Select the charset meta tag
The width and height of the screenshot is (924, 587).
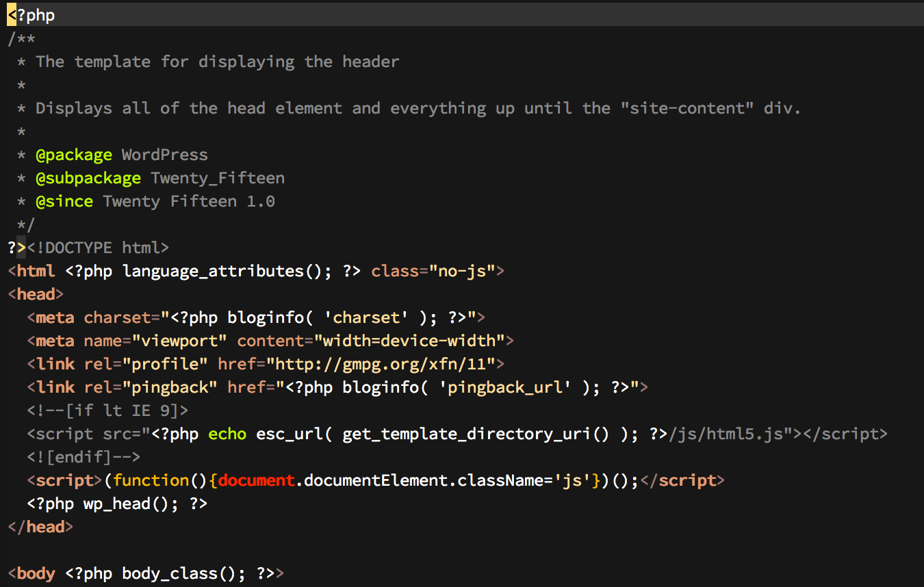click(120, 317)
